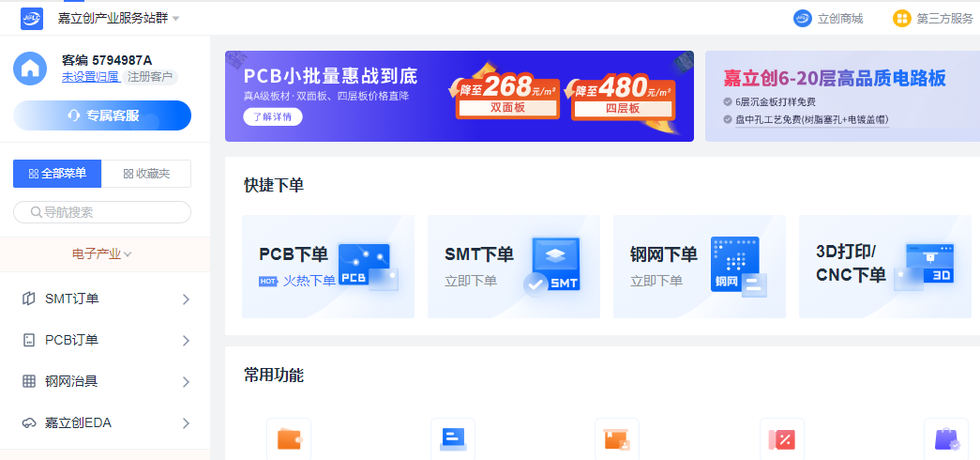Click 了解详情 button on PCB banner

point(273,117)
